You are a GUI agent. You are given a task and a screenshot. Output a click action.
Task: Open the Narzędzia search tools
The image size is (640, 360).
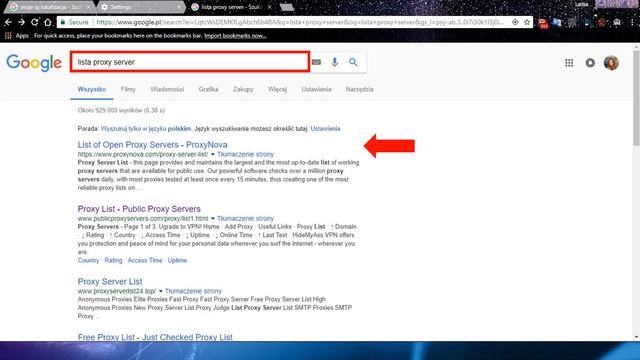(x=360, y=89)
